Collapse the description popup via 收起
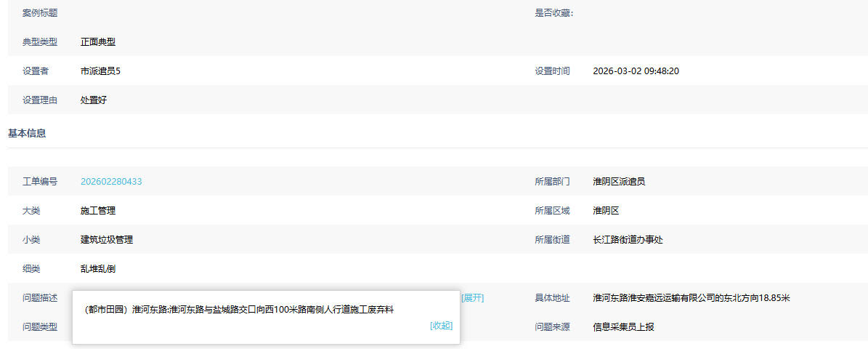Image resolution: width=868 pixels, height=349 pixels. (x=441, y=326)
